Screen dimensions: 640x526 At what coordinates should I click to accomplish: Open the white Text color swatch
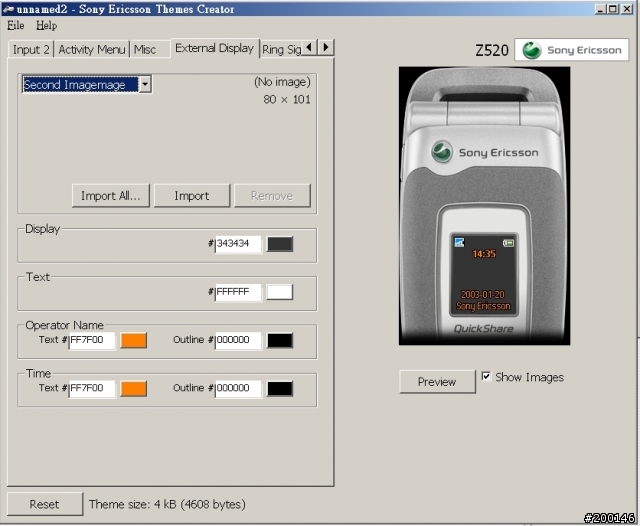pos(280,292)
